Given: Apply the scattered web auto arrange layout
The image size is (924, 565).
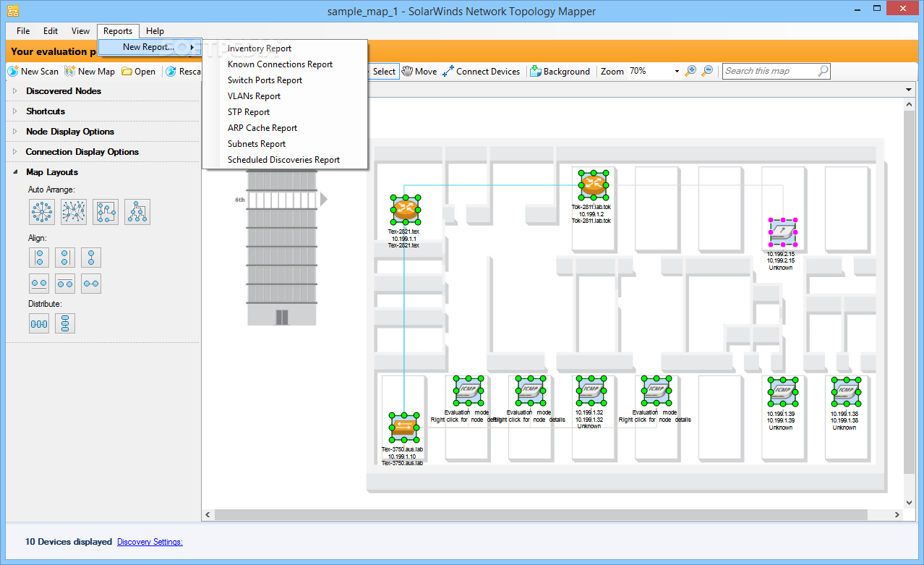Looking at the screenshot, I should (74, 211).
